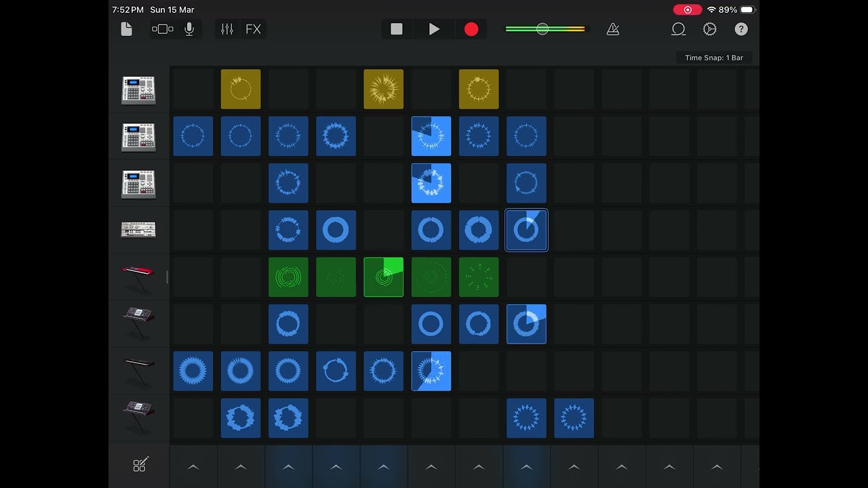This screenshot has width=868, height=488.
Task: Select eighth track's synthesizer icon
Action: (x=138, y=418)
